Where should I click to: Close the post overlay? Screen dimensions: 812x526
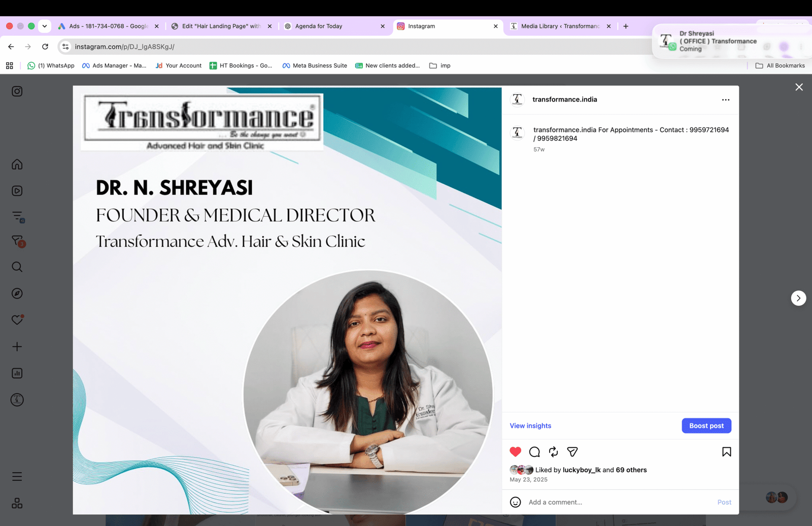tap(799, 87)
